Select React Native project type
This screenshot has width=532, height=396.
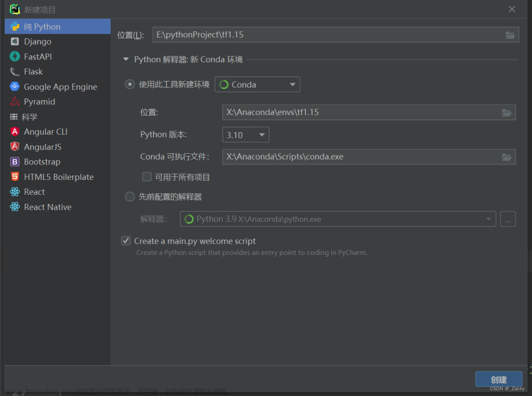(x=57, y=207)
